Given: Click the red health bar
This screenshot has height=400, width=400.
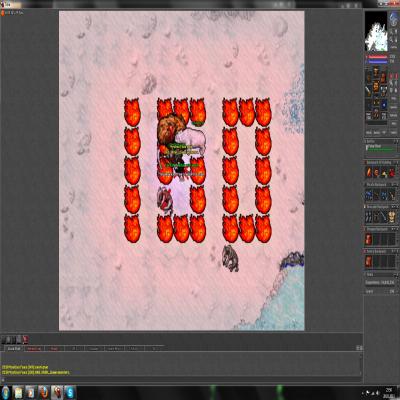Looking at the screenshot, I should (378, 57).
